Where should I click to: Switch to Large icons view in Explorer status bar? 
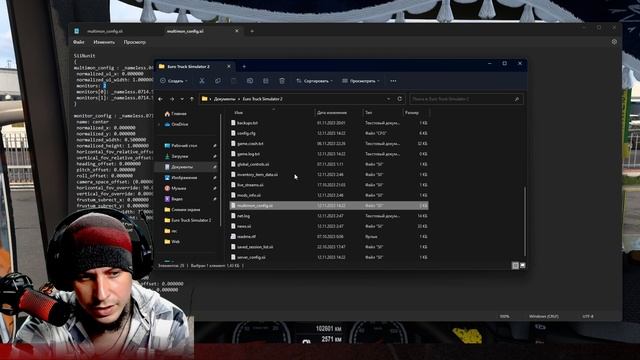pos(522,265)
